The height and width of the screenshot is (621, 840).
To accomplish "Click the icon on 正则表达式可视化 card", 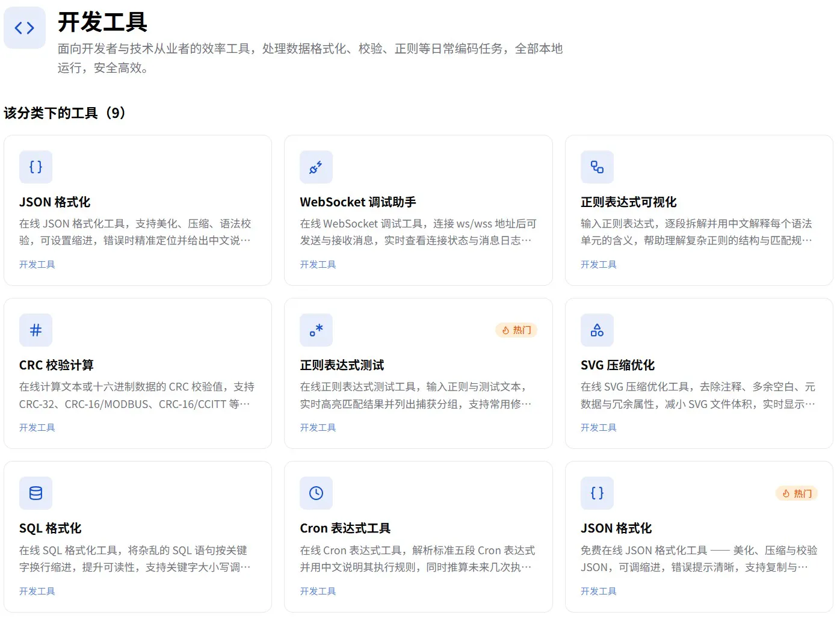I will 597,167.
